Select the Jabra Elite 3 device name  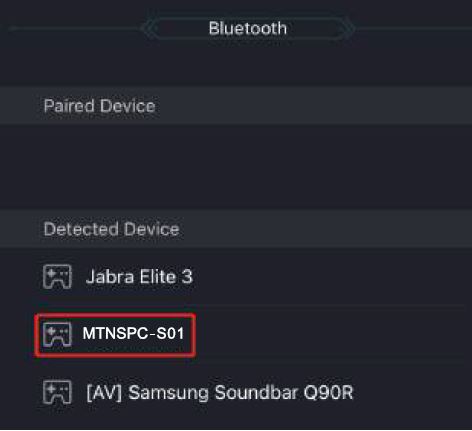coord(139,277)
